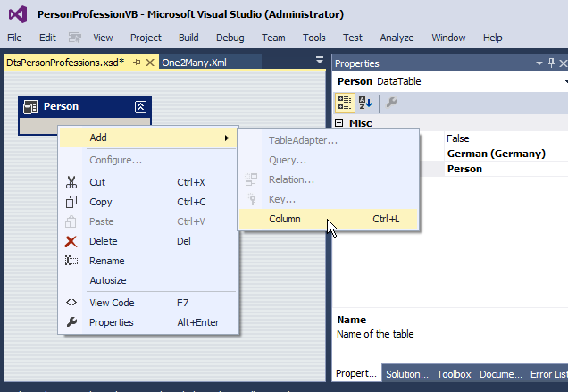Viewport: 568px width, 392px height.
Task: Open the Window menu
Action: point(448,38)
